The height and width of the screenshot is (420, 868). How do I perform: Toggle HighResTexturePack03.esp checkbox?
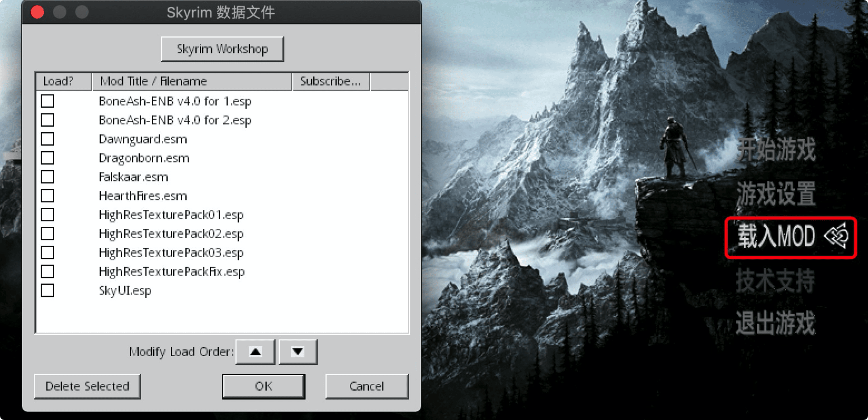47,253
